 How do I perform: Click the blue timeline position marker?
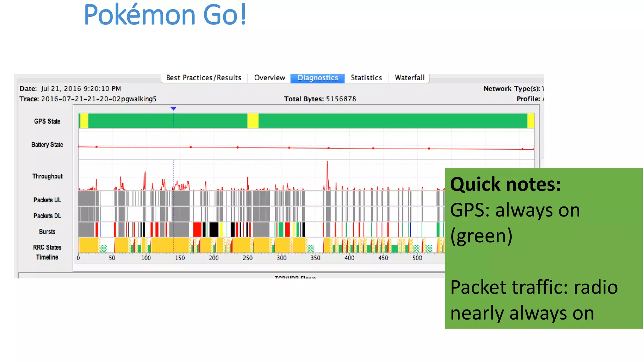point(173,108)
